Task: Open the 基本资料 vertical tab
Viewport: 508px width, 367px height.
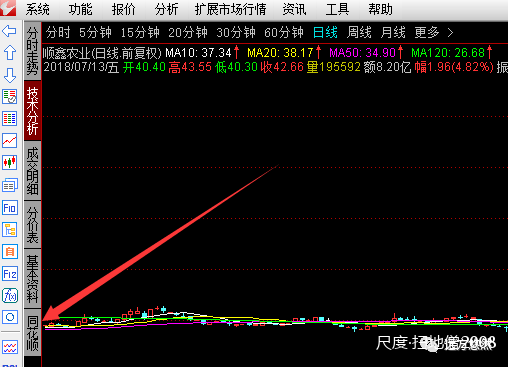Action: (33, 278)
